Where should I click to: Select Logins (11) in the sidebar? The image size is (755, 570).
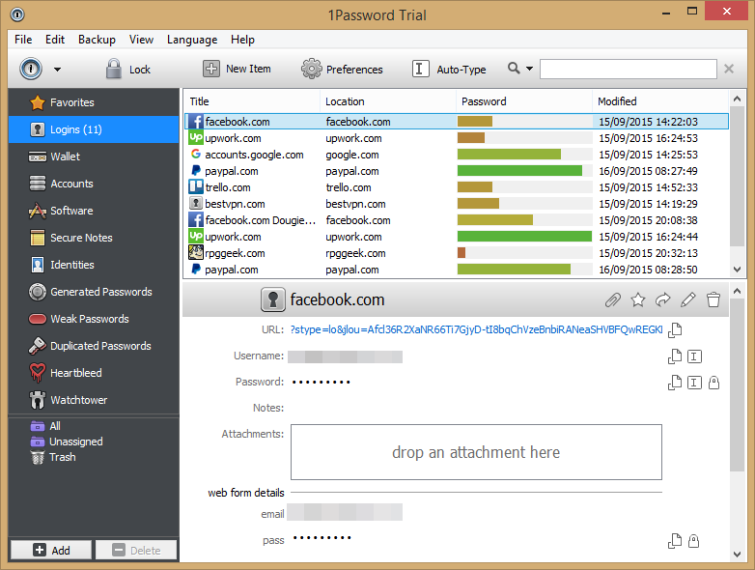[x=93, y=130]
